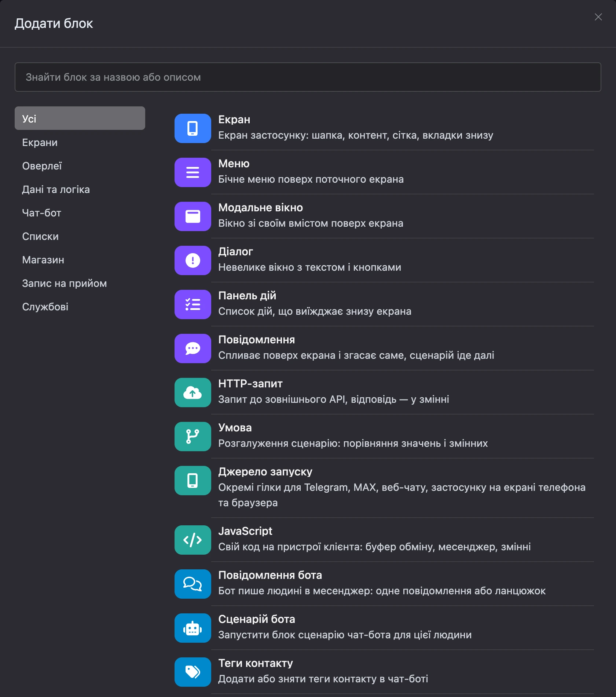The height and width of the screenshot is (697, 616).
Task: Pick the Діалог exclamation icon
Action: (x=192, y=260)
